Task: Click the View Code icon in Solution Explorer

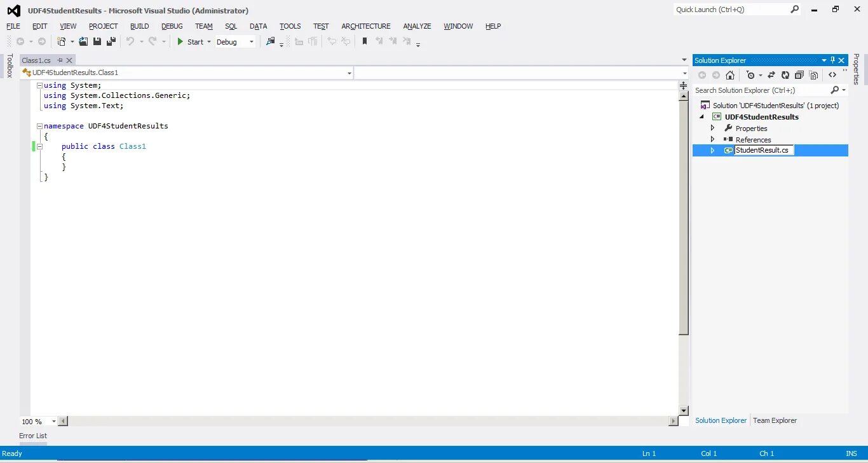Action: 832,75
